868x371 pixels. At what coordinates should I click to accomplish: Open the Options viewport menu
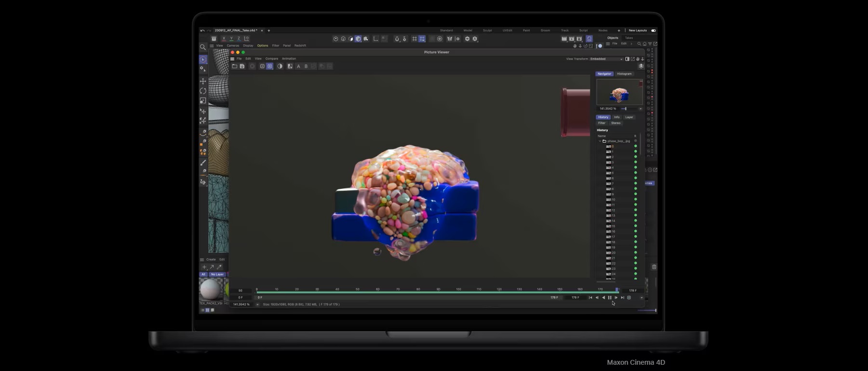(263, 46)
